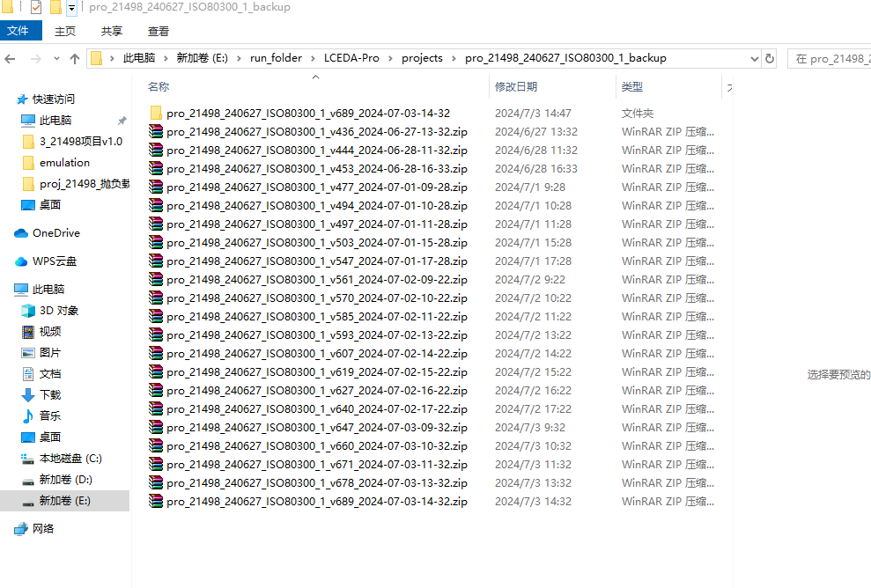The image size is (871, 588).
Task: Select 快速访问 in the navigation pane
Action: (54, 99)
